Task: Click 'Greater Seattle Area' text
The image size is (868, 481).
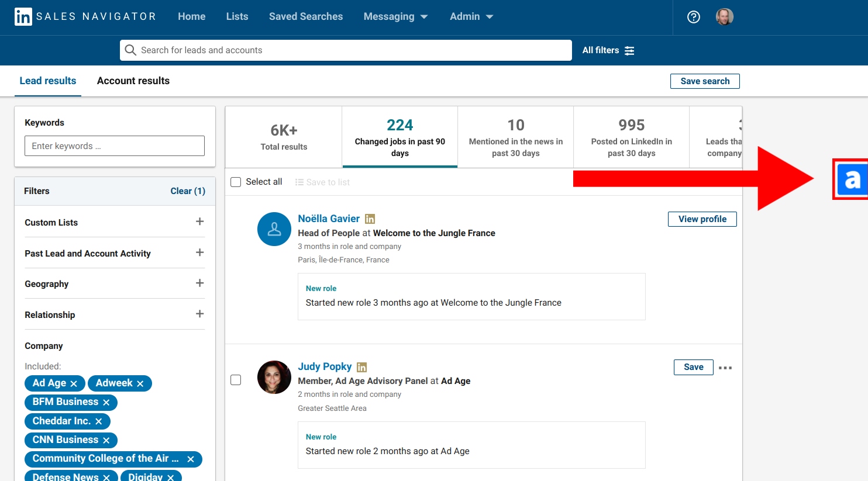Action: [x=332, y=409]
